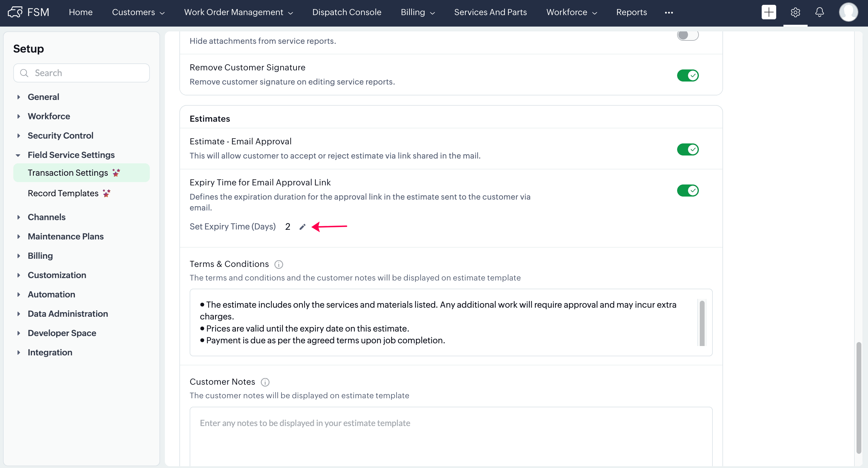Click the Customer Notes info icon

[265, 382]
